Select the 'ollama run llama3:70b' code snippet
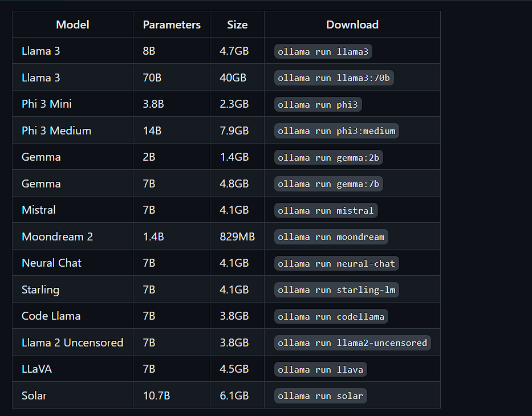532x416 pixels. pos(334,78)
